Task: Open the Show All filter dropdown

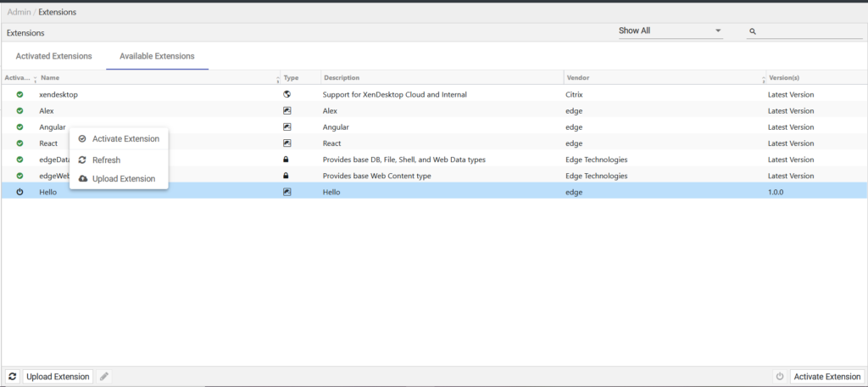Action: pyautogui.click(x=670, y=31)
